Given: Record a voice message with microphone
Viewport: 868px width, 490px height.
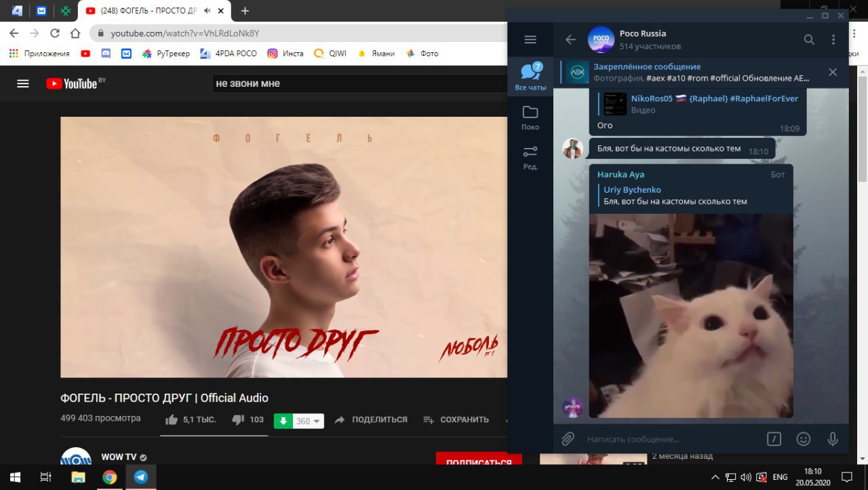Looking at the screenshot, I should click(833, 439).
